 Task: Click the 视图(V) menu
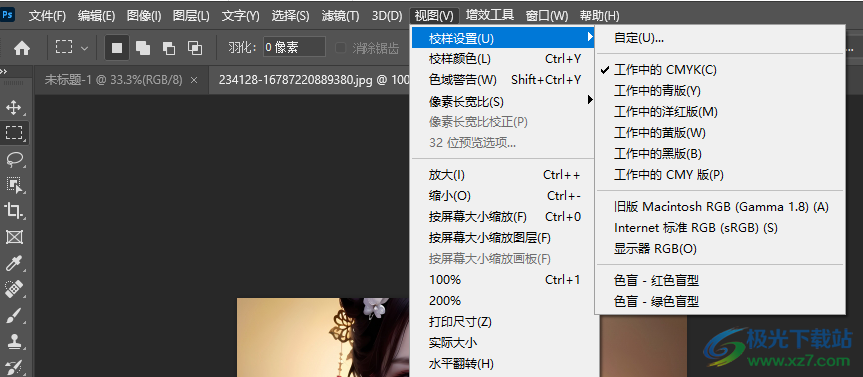point(434,15)
